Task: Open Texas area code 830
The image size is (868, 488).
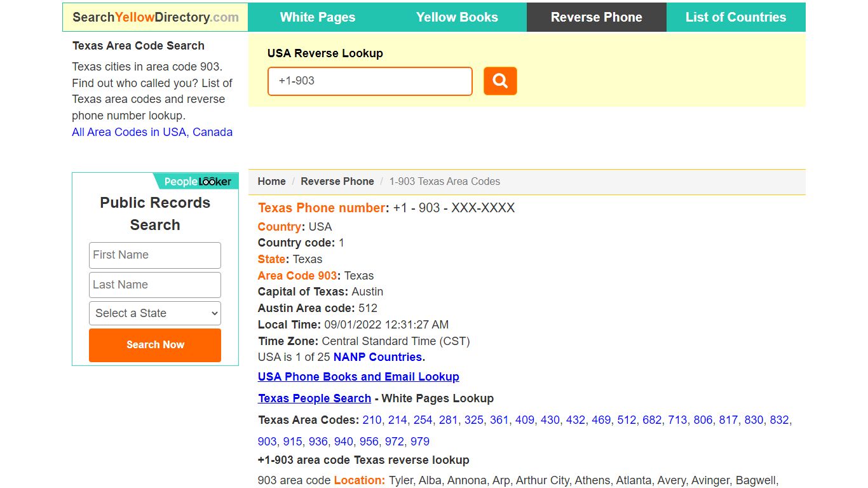Action: click(753, 420)
